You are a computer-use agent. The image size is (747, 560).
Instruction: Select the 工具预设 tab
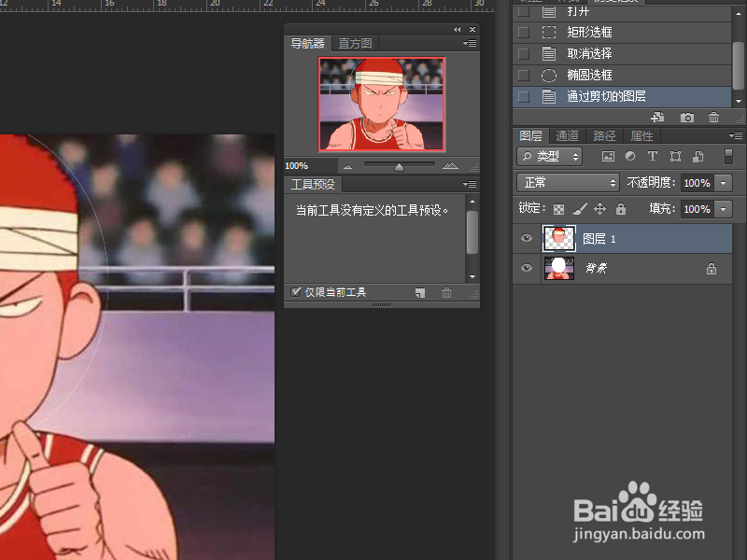(x=313, y=184)
